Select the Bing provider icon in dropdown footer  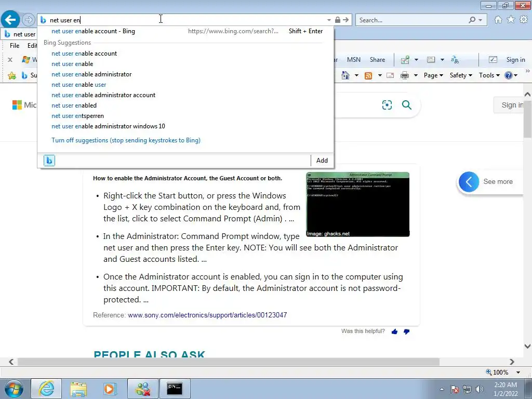pos(49,161)
